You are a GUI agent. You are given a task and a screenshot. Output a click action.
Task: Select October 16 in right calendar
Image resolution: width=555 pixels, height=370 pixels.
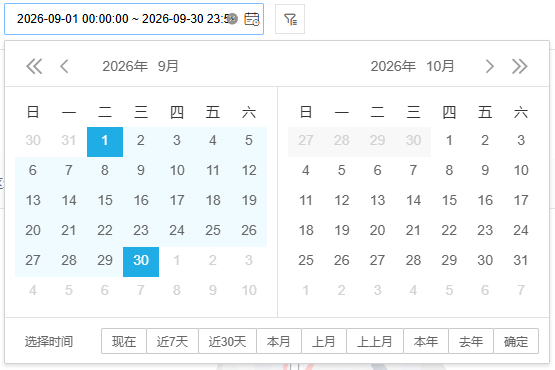click(x=485, y=200)
